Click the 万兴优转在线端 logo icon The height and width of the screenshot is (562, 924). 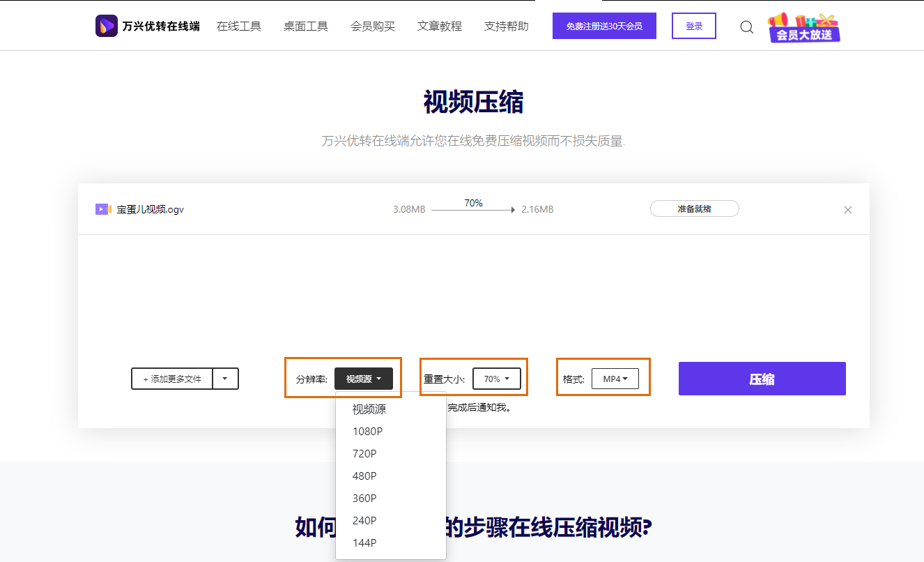coord(106,25)
